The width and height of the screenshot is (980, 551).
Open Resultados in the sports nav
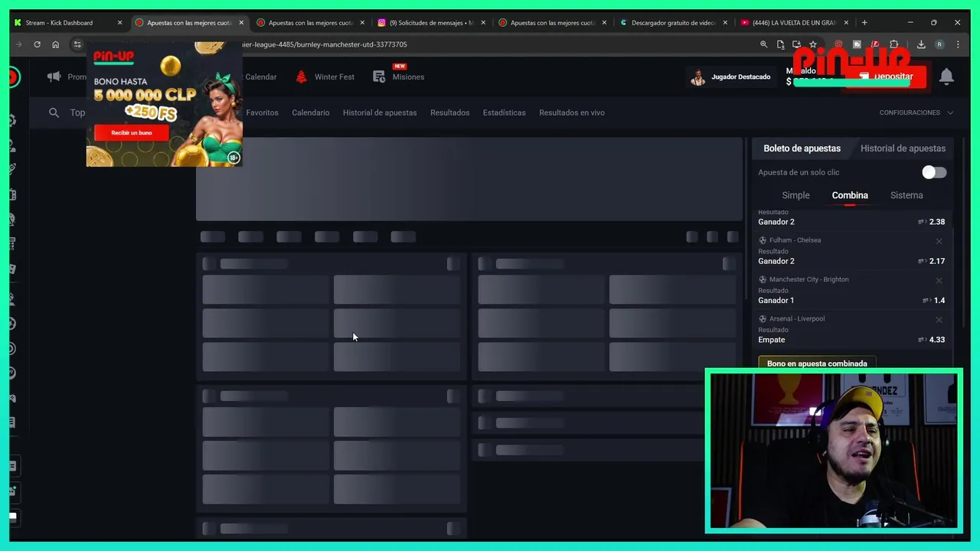449,112
